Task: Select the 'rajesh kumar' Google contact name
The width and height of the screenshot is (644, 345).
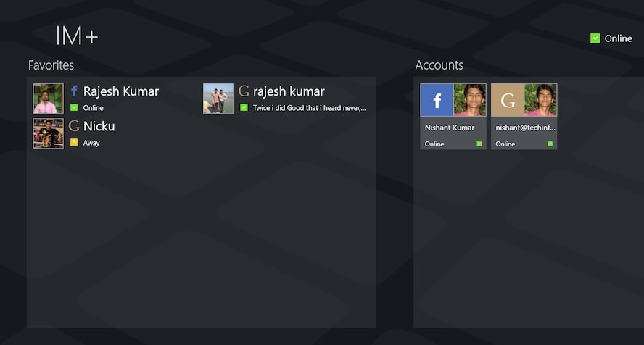Action: tap(289, 91)
